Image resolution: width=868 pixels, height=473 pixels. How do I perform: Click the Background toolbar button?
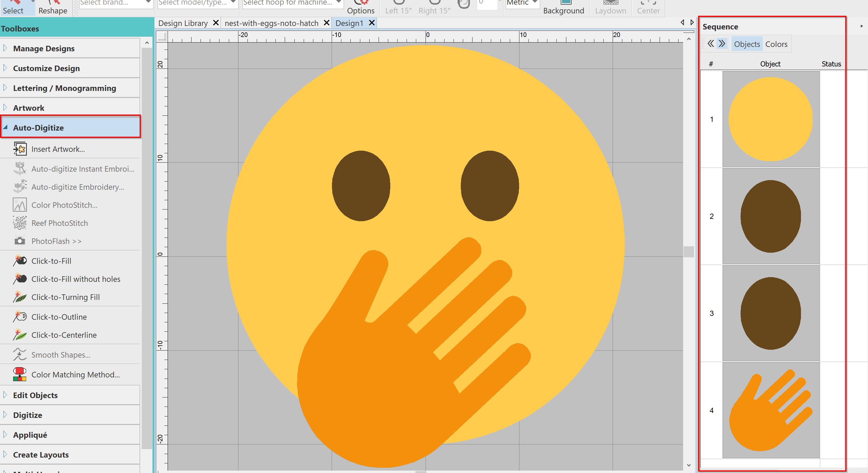(563, 7)
